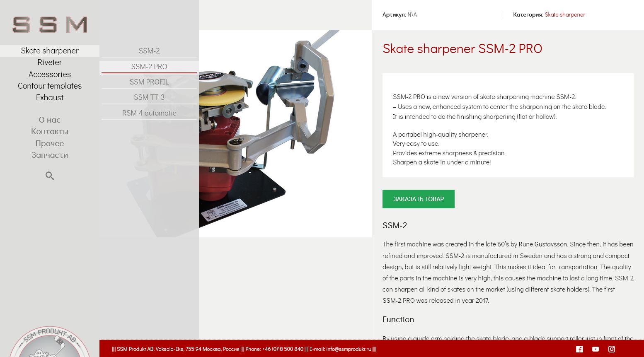The width and height of the screenshot is (644, 357).
Task: Click the footer address SSM Produkt AB, Vaksala-Eke
Action: pos(150,349)
